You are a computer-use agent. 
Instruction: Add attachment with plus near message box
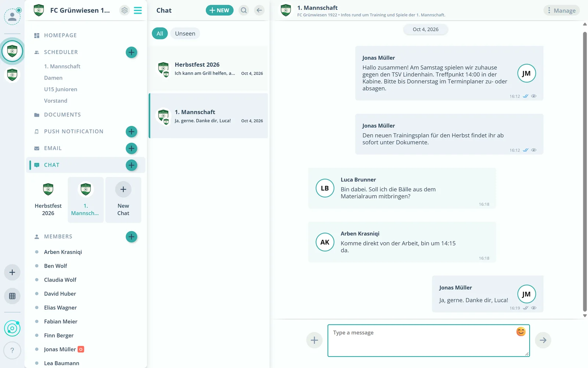point(314,340)
